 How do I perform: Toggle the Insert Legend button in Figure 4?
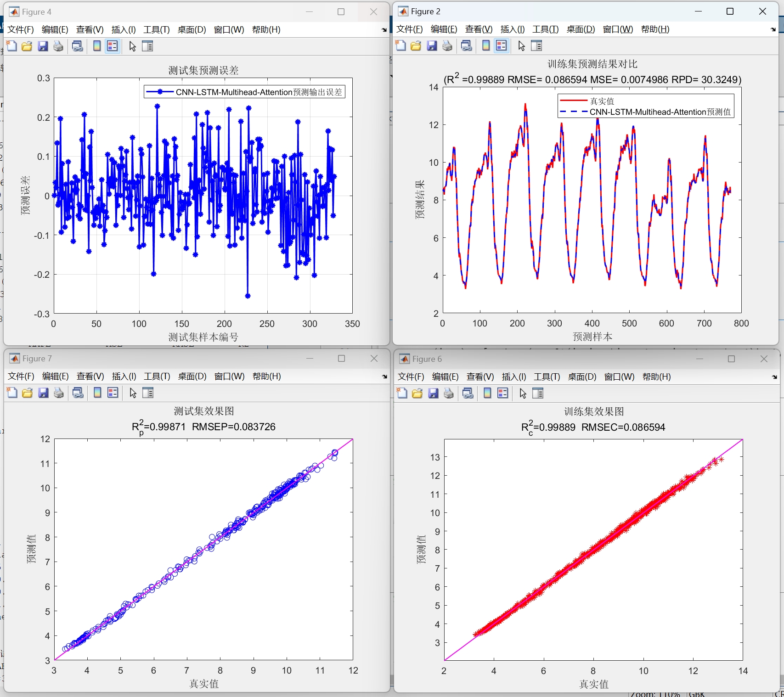click(x=112, y=46)
